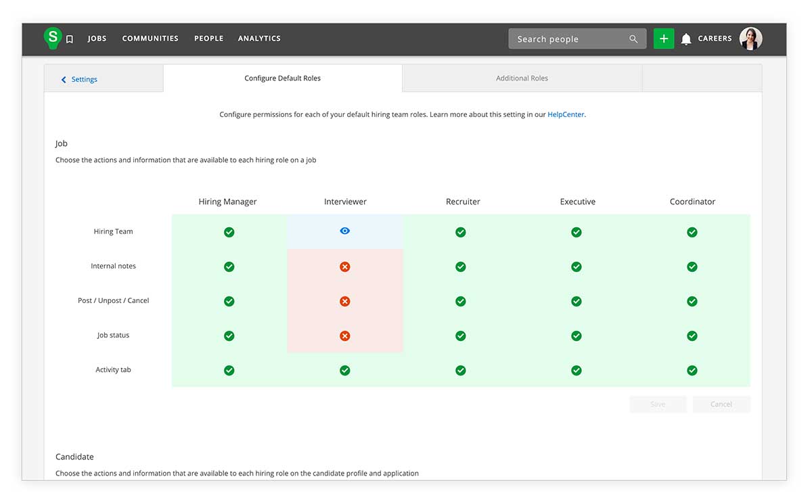
Task: Toggle Interviewer Internal notes red X
Action: (344, 267)
